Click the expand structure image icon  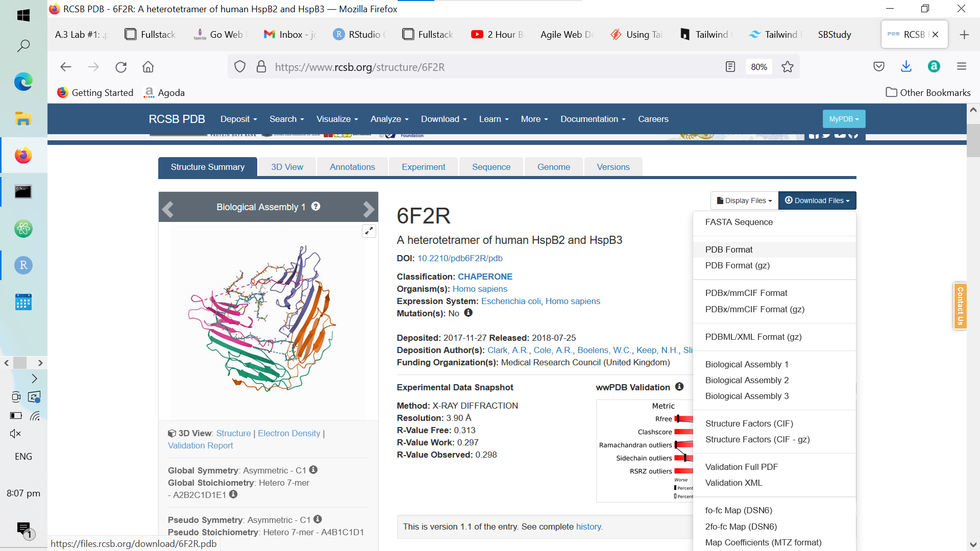(x=369, y=231)
